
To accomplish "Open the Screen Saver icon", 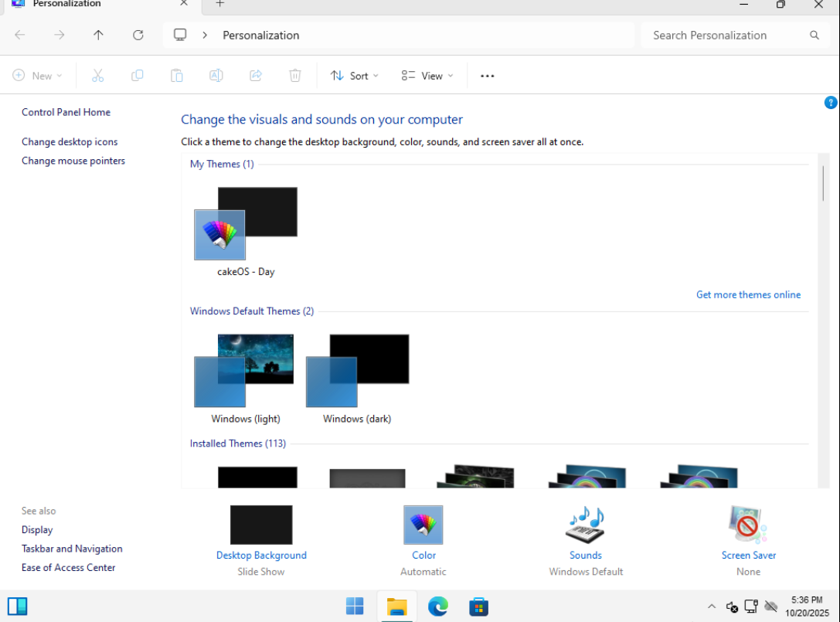I will click(x=747, y=526).
